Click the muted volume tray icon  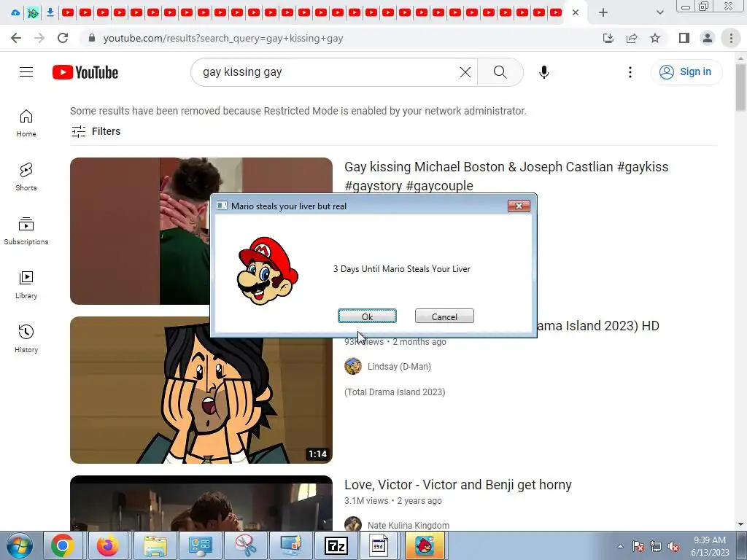(673, 547)
